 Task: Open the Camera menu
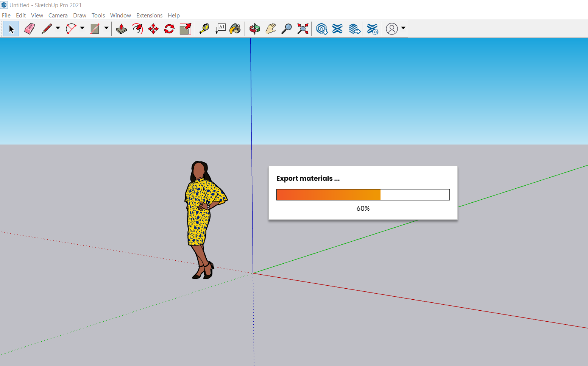click(x=58, y=15)
